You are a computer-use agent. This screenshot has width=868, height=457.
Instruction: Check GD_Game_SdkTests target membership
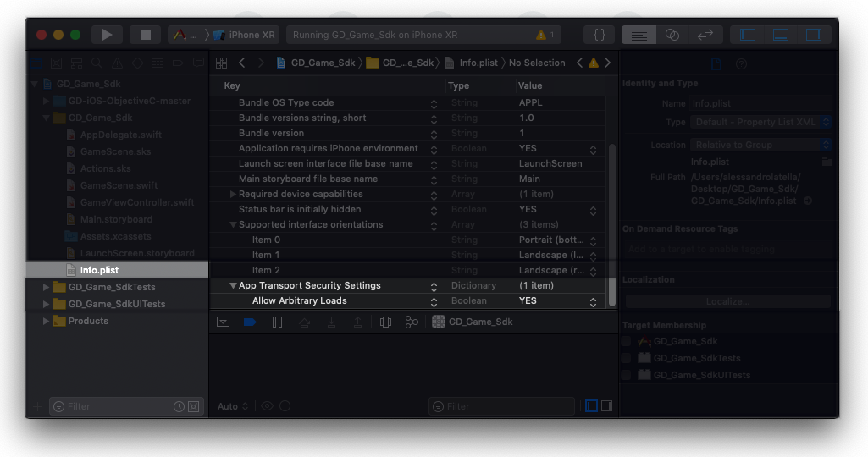pyautogui.click(x=626, y=358)
